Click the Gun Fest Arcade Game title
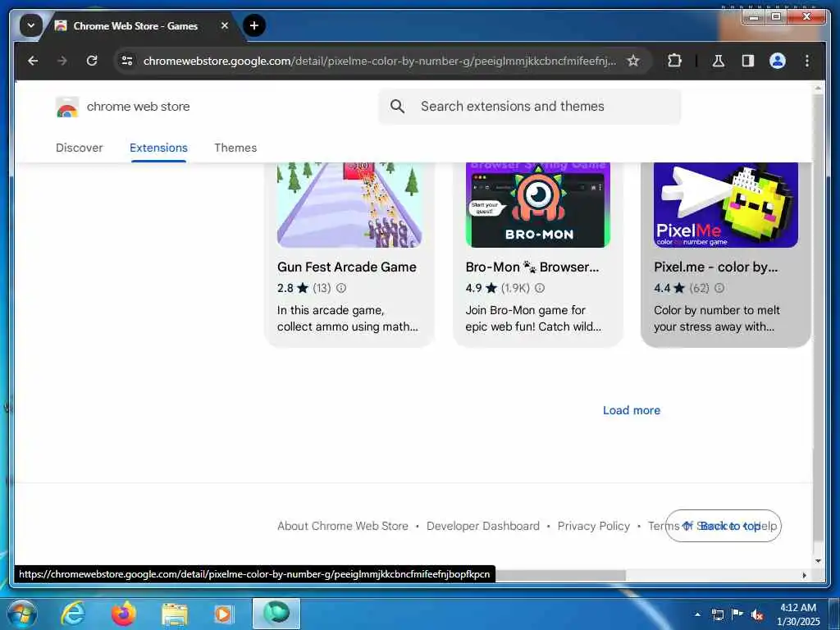Image resolution: width=840 pixels, height=630 pixels. (347, 267)
